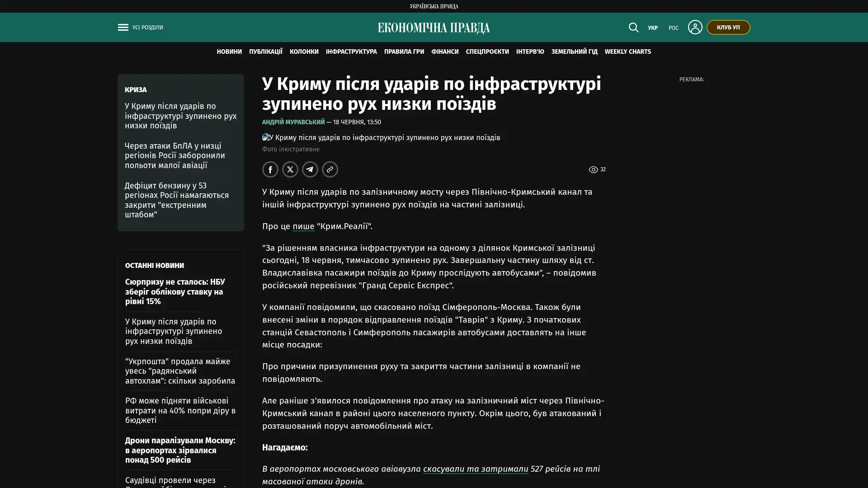Click the views counter eye icon
The width and height of the screenshot is (868, 488).
593,169
